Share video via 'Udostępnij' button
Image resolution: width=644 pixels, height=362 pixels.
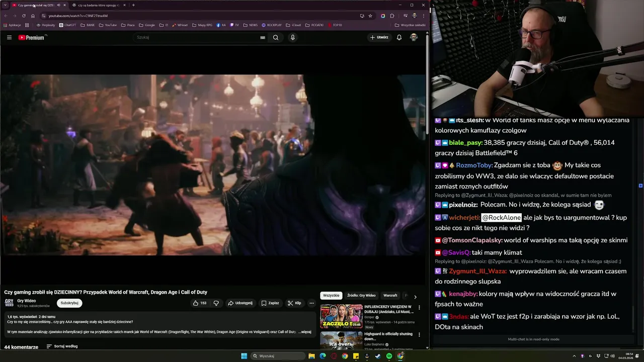(x=240, y=303)
